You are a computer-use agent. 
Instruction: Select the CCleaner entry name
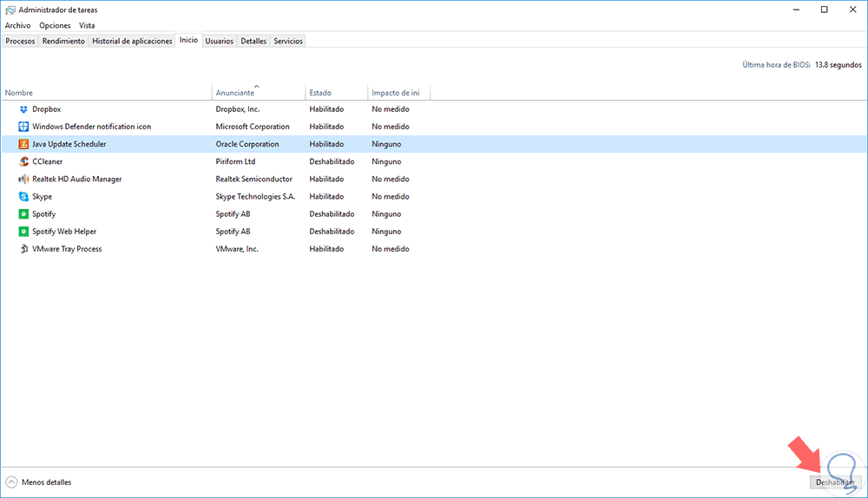tap(47, 161)
